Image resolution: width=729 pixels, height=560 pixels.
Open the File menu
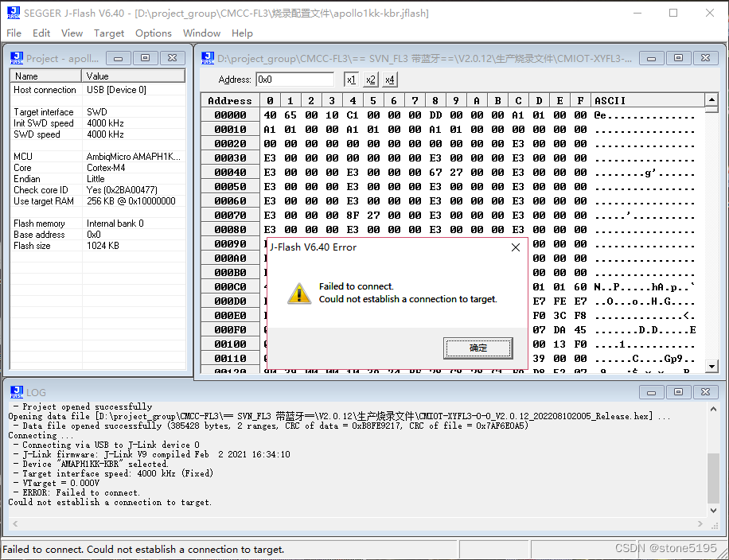pyautogui.click(x=14, y=33)
